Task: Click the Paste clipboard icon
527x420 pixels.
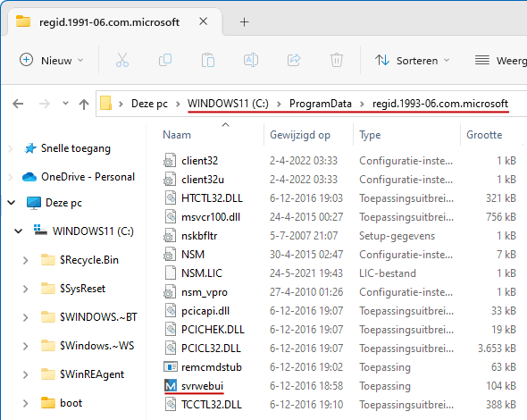Action: pyautogui.click(x=208, y=60)
